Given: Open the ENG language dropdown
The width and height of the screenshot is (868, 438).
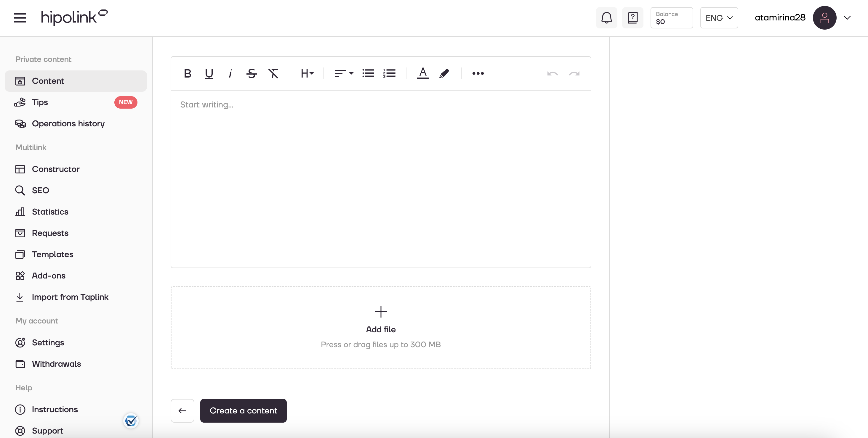Looking at the screenshot, I should (x=719, y=17).
